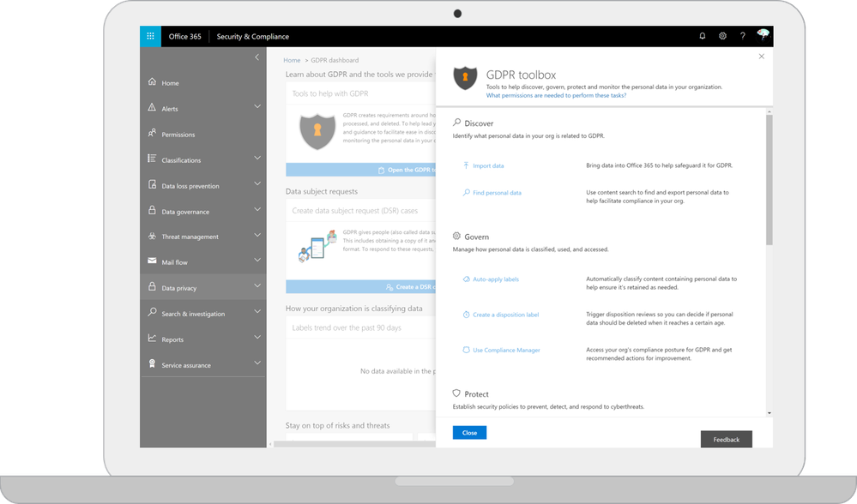Click the Protect shield icon
Viewport: 857px width, 504px height.
click(456, 393)
